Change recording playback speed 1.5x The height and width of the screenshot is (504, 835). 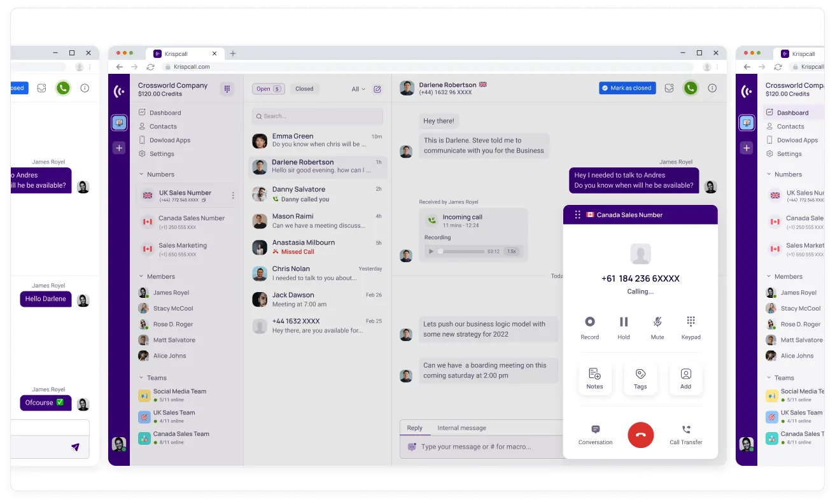pos(511,251)
